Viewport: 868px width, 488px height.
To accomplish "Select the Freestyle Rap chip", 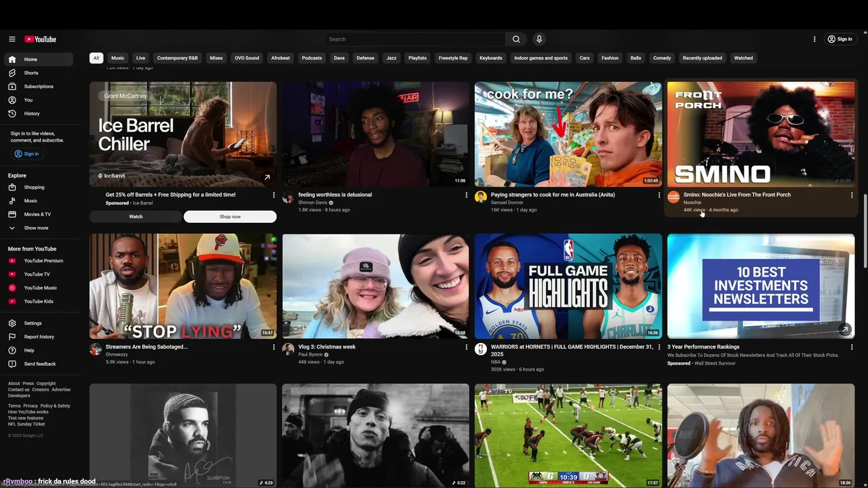I will [x=453, y=58].
